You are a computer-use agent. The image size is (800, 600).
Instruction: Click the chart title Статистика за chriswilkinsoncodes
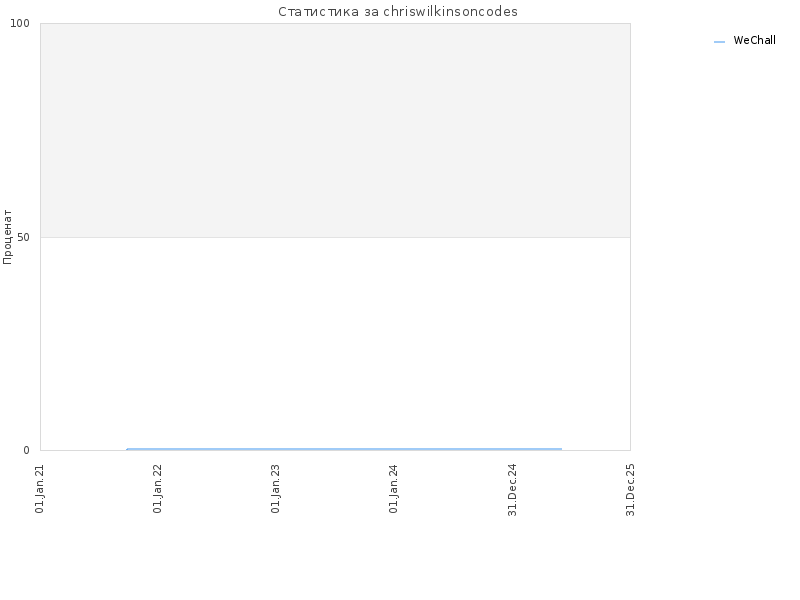(x=397, y=12)
